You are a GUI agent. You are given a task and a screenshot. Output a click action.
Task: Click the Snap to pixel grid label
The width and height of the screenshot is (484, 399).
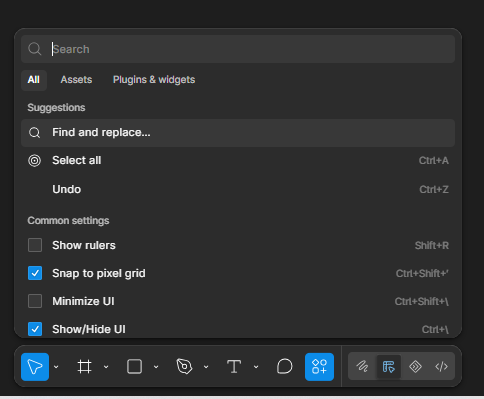click(x=99, y=274)
